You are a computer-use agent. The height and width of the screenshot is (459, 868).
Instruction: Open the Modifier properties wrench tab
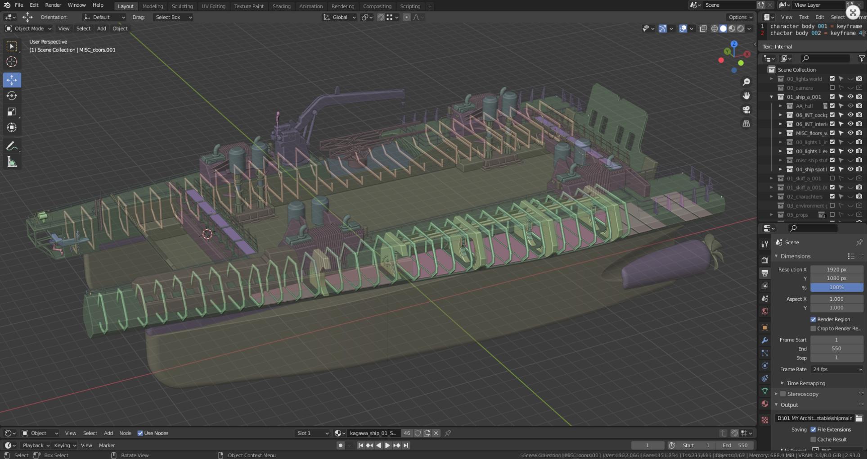(x=765, y=341)
